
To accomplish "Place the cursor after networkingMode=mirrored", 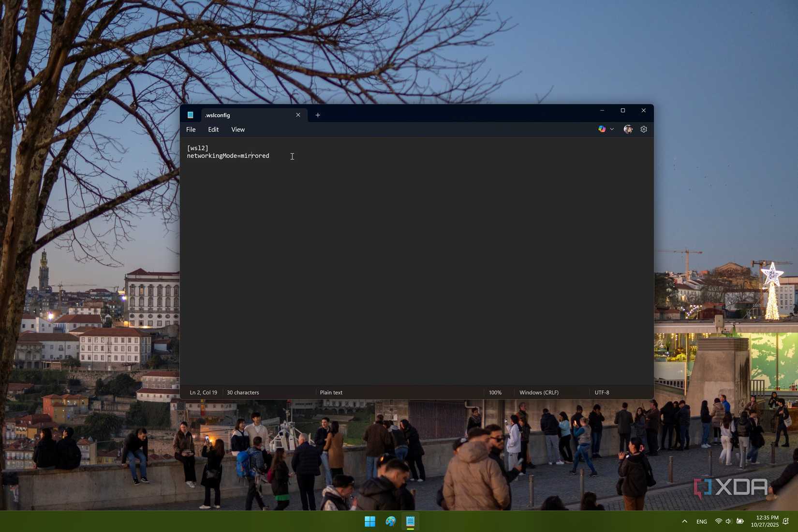I will pos(270,156).
